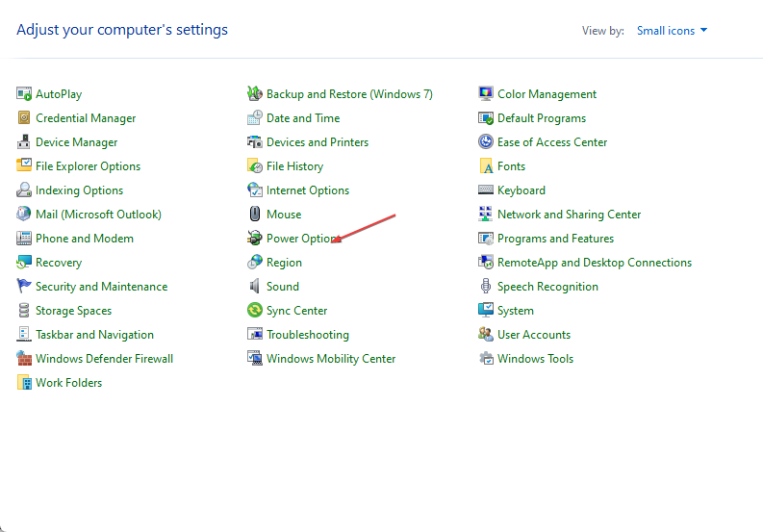Viewport: 763px width, 532px height.
Task: Open the Device Manager link
Action: click(x=76, y=142)
